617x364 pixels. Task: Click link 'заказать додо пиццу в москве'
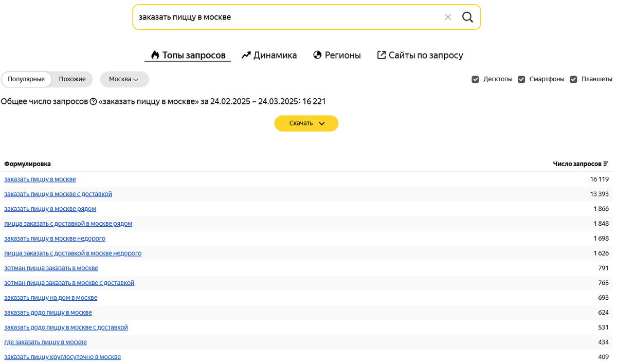(x=48, y=313)
